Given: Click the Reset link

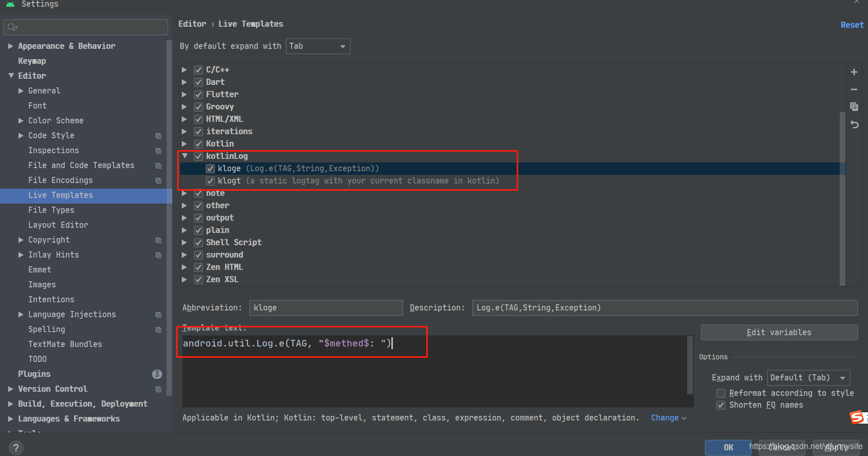Looking at the screenshot, I should (852, 25).
